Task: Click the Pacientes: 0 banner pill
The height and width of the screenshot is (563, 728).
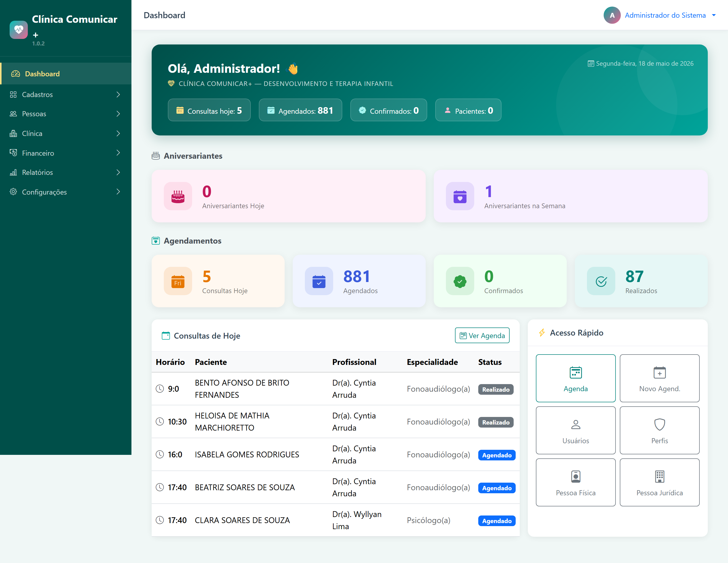Action: (x=468, y=110)
